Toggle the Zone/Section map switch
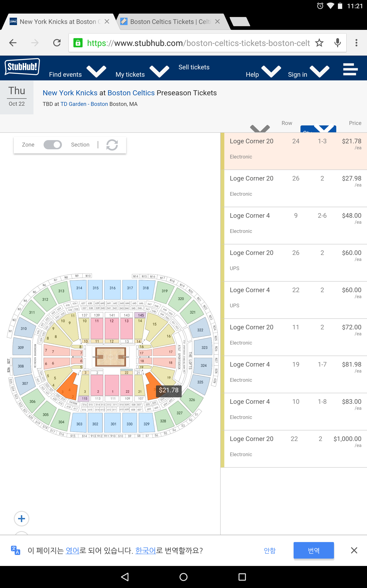Screen dimensions: 367x588 53,145
